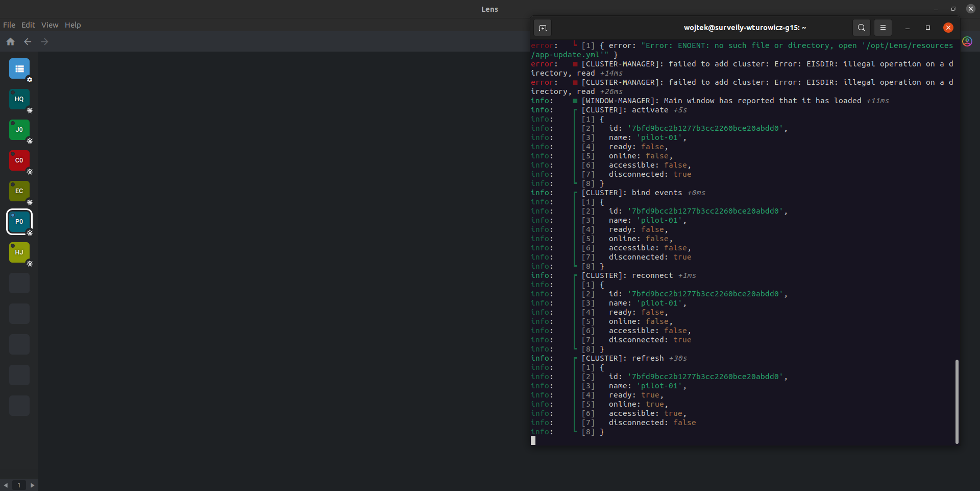Select the EC cluster icon

(19, 191)
